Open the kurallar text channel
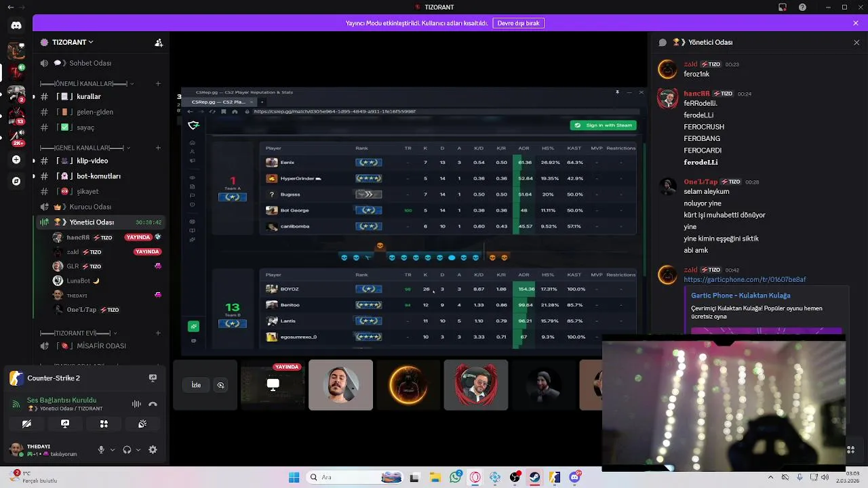 click(x=100, y=97)
